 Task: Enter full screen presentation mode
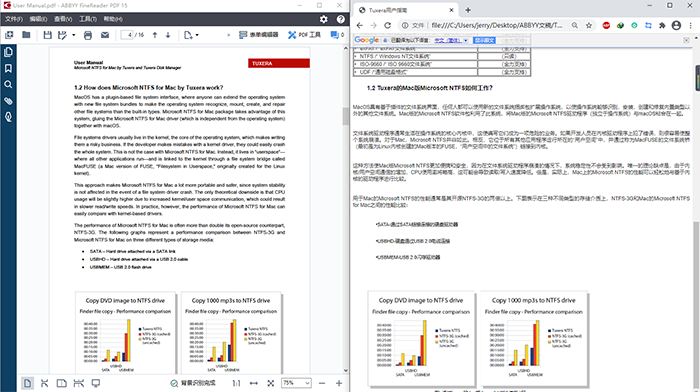click(x=96, y=383)
